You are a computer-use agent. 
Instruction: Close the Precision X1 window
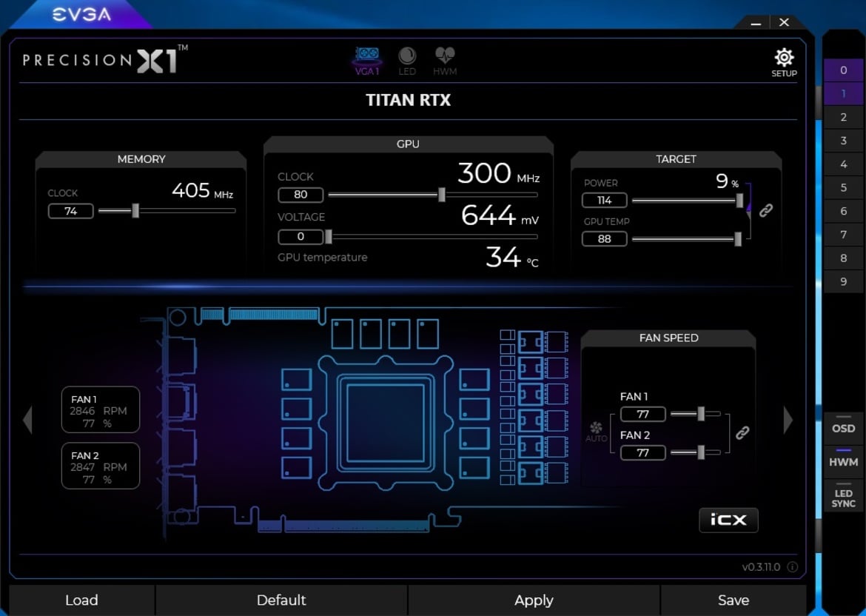[x=785, y=22]
